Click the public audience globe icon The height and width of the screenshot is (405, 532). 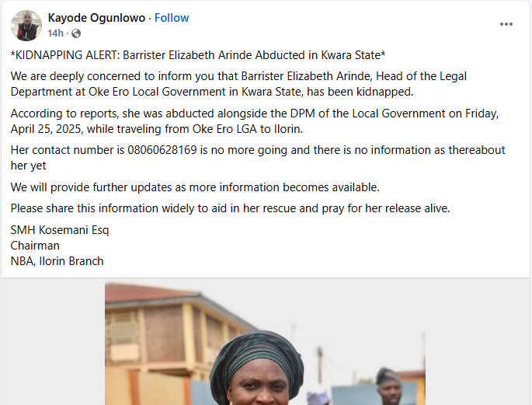(x=76, y=33)
